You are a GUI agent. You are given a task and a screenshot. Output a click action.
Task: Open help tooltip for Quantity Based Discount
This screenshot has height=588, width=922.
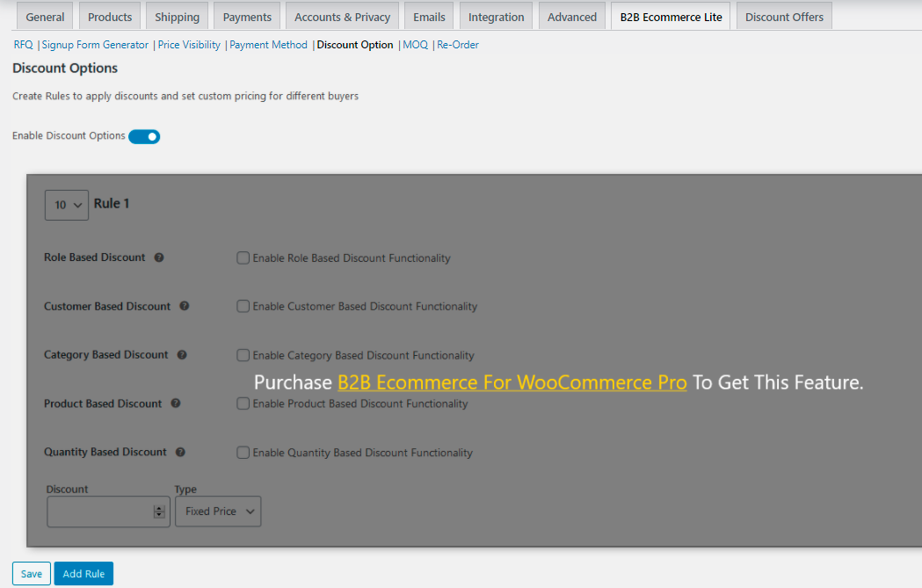(x=180, y=452)
